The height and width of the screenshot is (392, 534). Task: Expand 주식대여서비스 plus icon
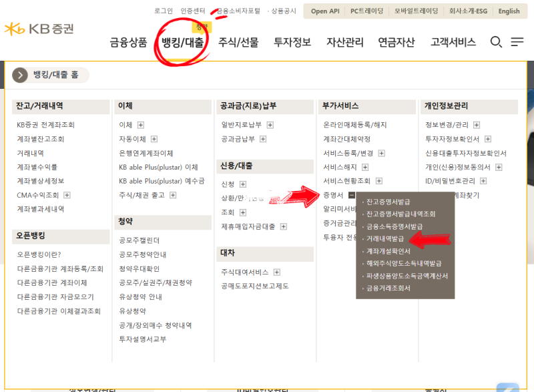click(x=277, y=272)
